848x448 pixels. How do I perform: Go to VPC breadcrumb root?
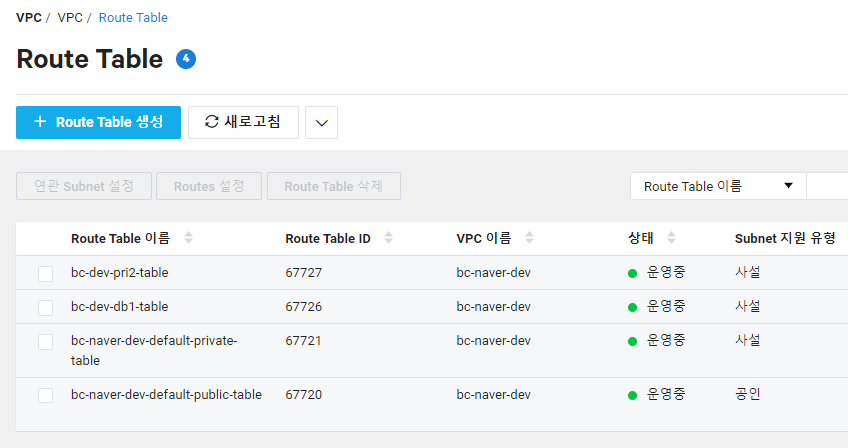tap(28, 18)
